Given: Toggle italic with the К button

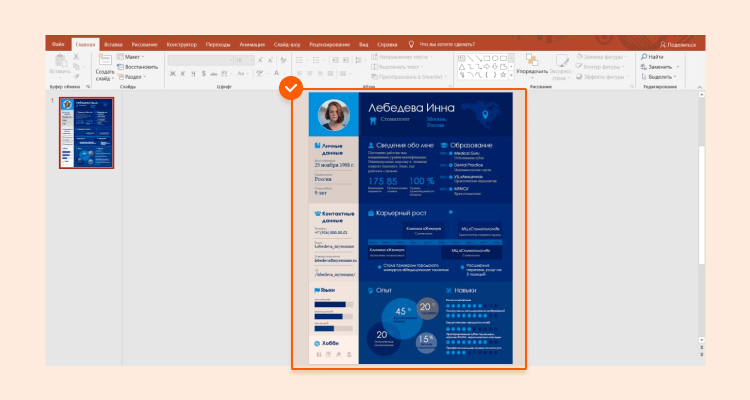Looking at the screenshot, I should 183,74.
